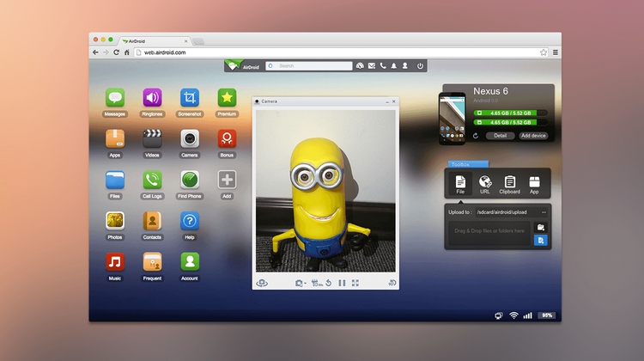This screenshot has height=361, width=644.
Task: Select the Clipboard tab in Toolbox
Action: 509,184
